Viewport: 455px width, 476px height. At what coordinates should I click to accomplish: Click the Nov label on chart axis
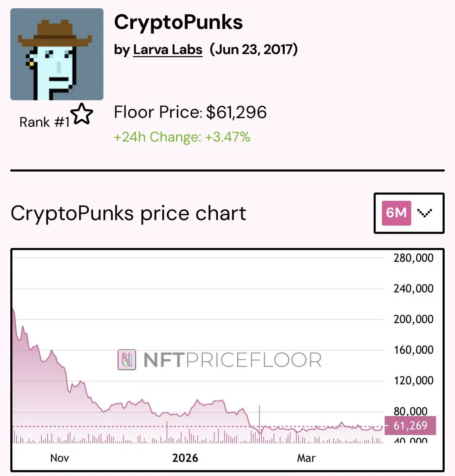point(60,458)
